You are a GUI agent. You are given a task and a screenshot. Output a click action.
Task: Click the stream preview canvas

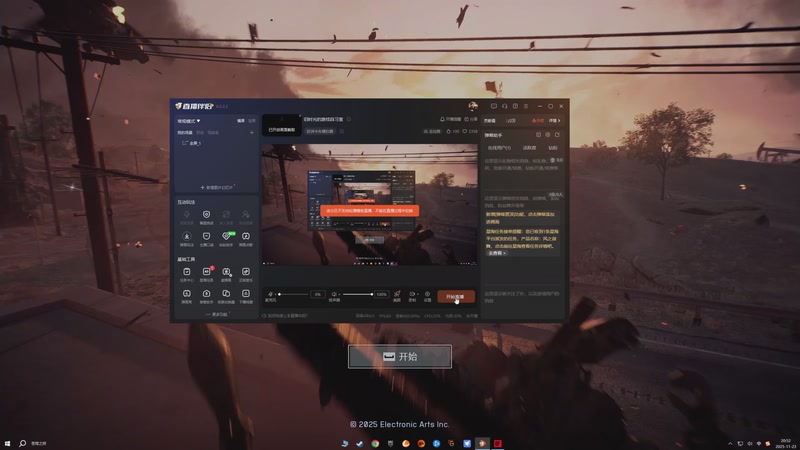pyautogui.click(x=370, y=205)
